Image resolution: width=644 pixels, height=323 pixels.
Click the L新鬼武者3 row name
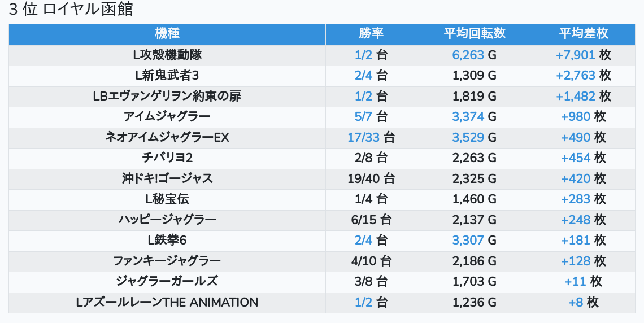[167, 76]
